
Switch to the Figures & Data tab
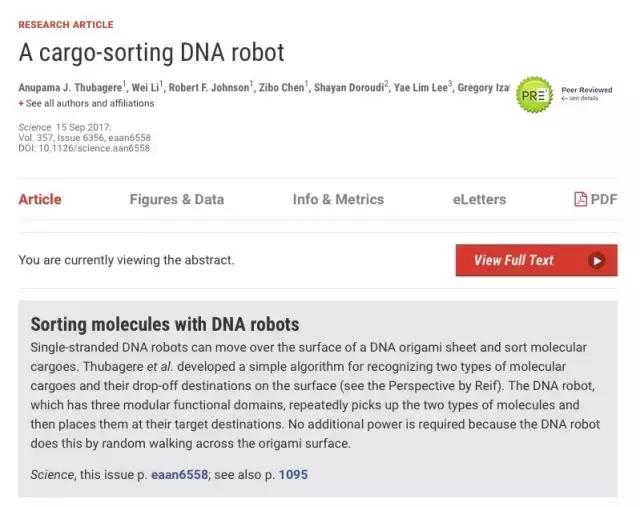[x=177, y=199]
